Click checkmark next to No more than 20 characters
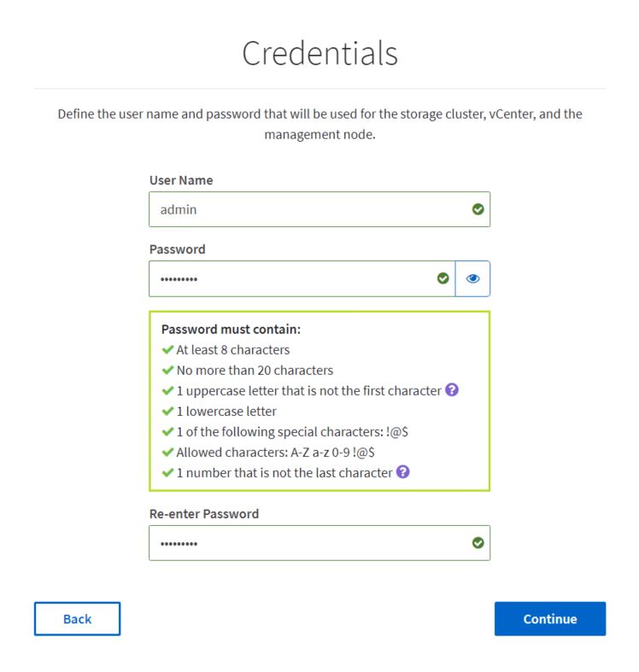639x672 pixels. click(x=168, y=370)
